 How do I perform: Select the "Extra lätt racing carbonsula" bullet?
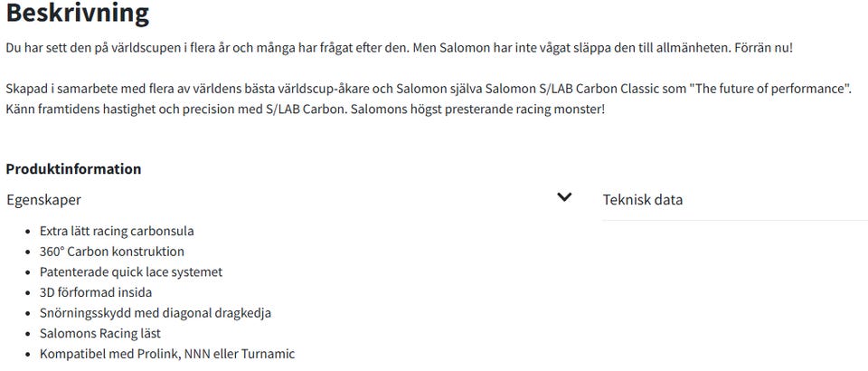[117, 231]
